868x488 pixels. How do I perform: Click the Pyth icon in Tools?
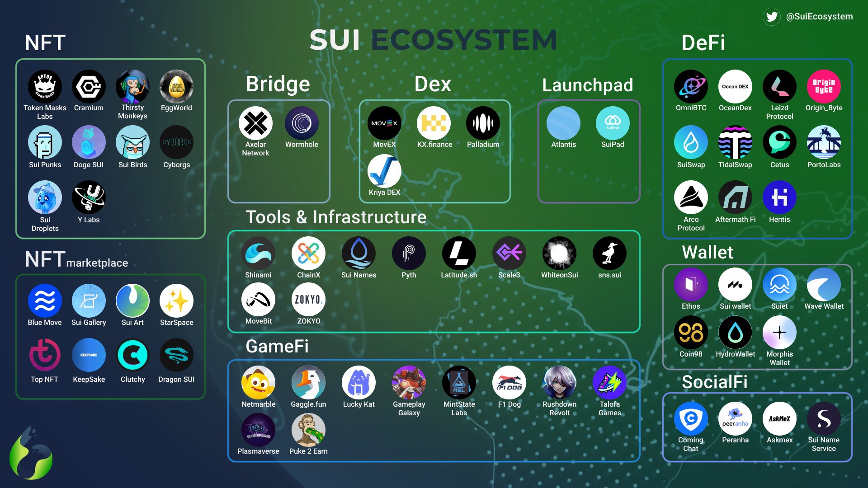pyautogui.click(x=409, y=253)
